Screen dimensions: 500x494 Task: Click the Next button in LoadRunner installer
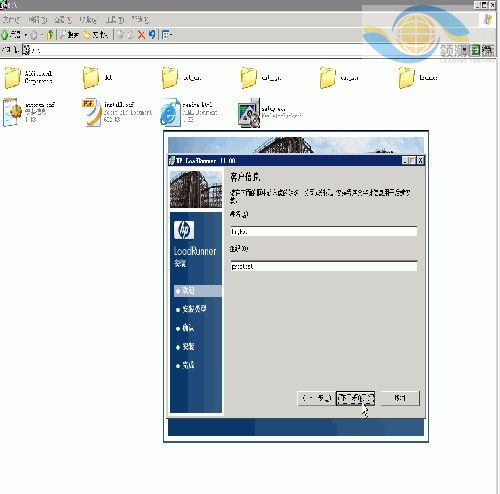(355, 398)
